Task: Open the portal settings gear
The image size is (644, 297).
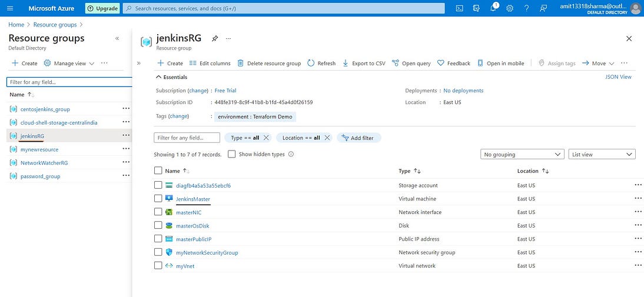Action: (x=510, y=8)
